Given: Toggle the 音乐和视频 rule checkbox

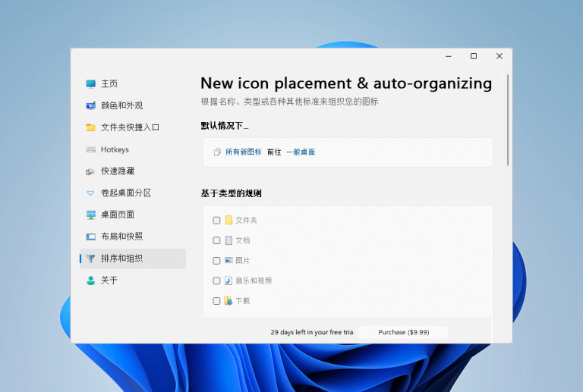Looking at the screenshot, I should 216,281.
